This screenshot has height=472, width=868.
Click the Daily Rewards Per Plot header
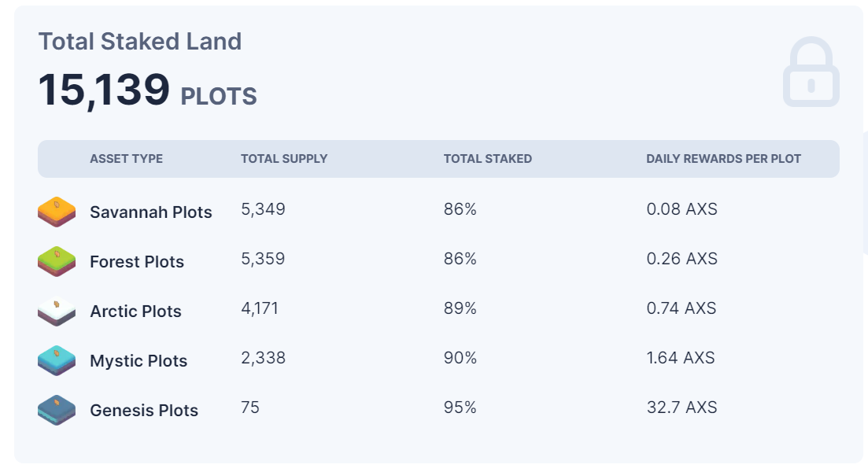pos(723,159)
